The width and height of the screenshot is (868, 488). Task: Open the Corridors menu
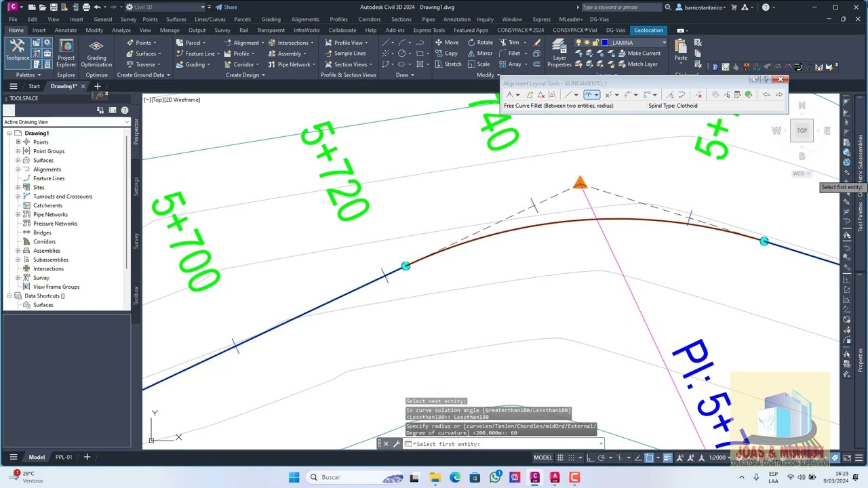[x=370, y=19]
